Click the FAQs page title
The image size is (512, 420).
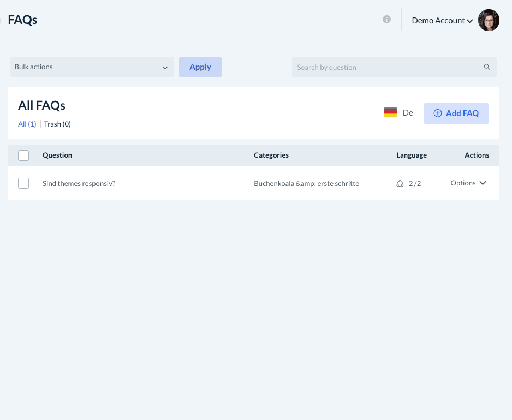[x=22, y=20]
